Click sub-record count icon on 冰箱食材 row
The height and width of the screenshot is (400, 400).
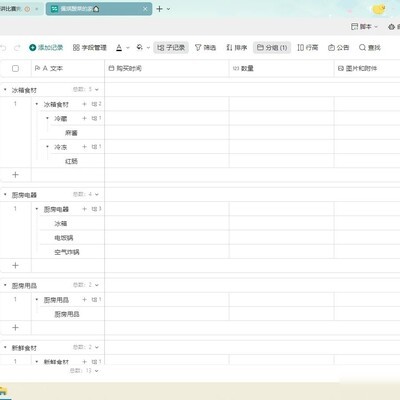[96, 104]
